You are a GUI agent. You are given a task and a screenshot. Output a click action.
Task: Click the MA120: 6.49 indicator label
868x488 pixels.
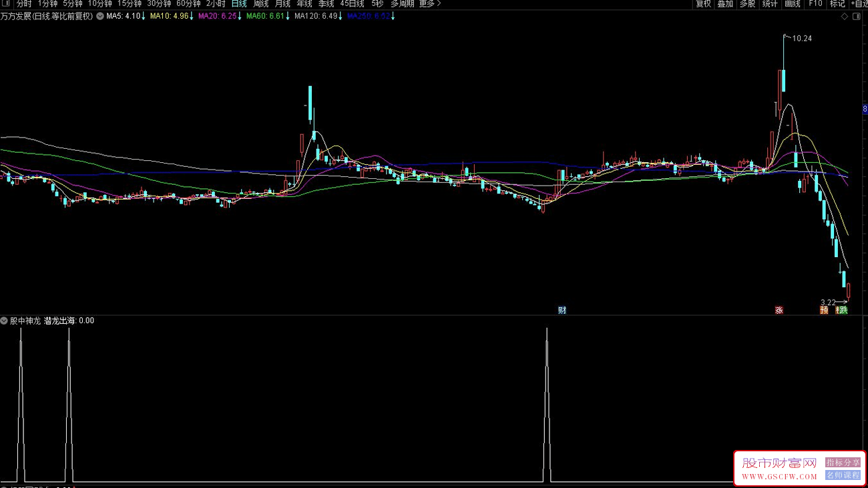click(x=316, y=16)
